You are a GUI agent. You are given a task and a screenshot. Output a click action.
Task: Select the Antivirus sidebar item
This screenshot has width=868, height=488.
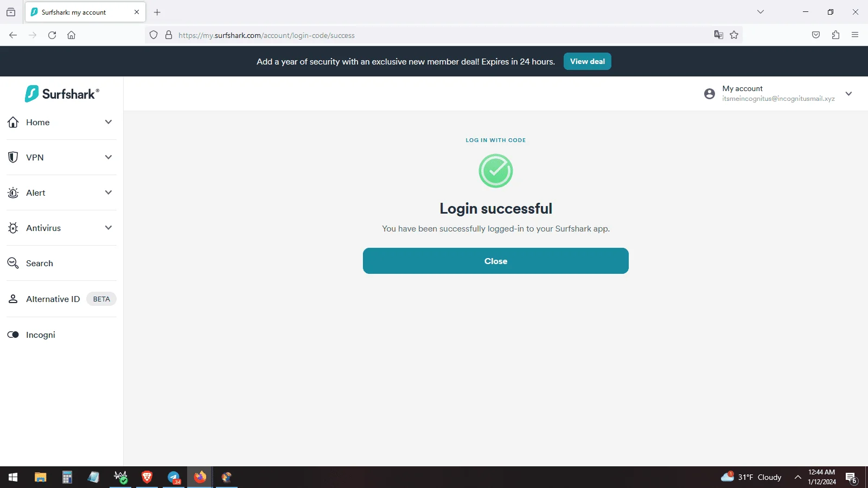pos(61,228)
